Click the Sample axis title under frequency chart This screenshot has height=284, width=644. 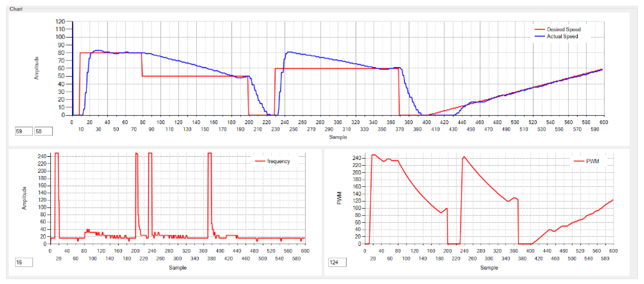[178, 268]
